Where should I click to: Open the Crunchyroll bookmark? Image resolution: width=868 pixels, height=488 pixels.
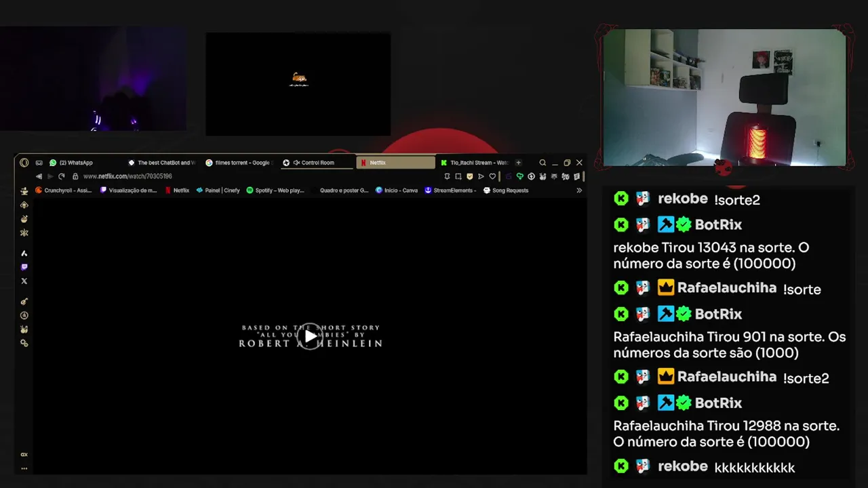point(63,190)
